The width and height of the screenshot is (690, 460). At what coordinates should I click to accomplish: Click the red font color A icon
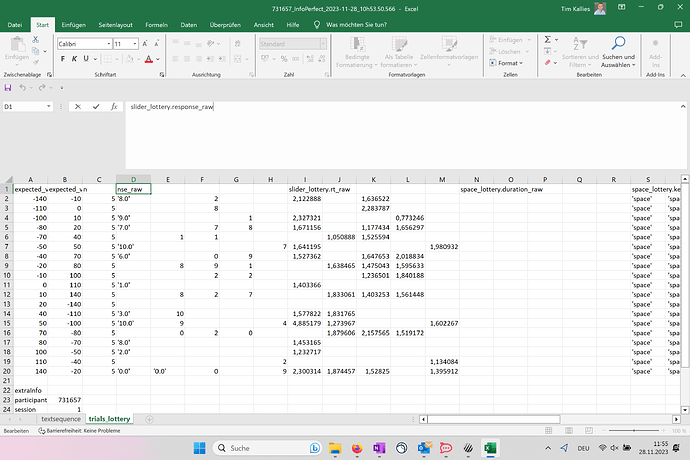(149, 59)
